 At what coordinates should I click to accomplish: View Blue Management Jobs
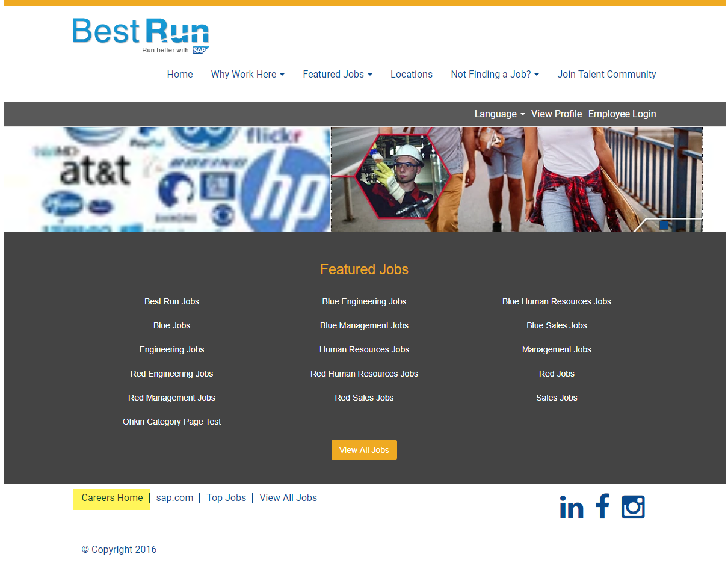364,325
